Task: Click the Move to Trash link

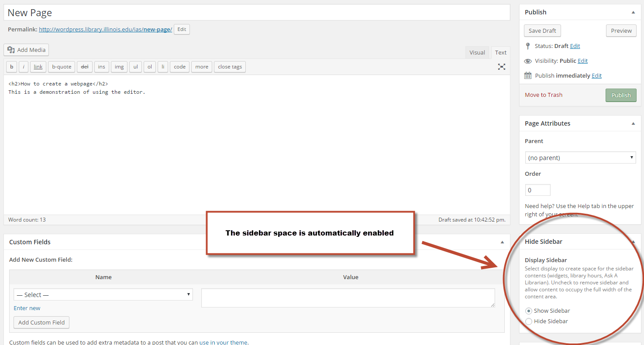Action: (x=544, y=95)
